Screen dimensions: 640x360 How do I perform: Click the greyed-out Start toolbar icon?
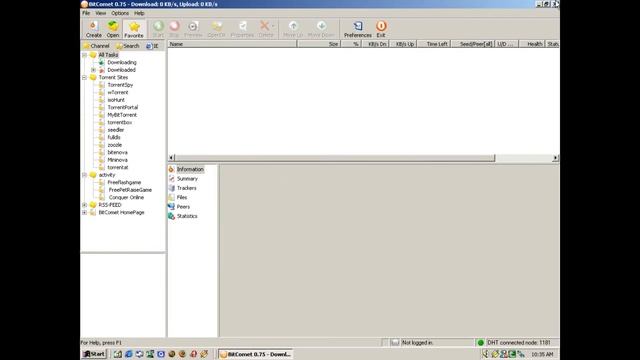(158, 29)
